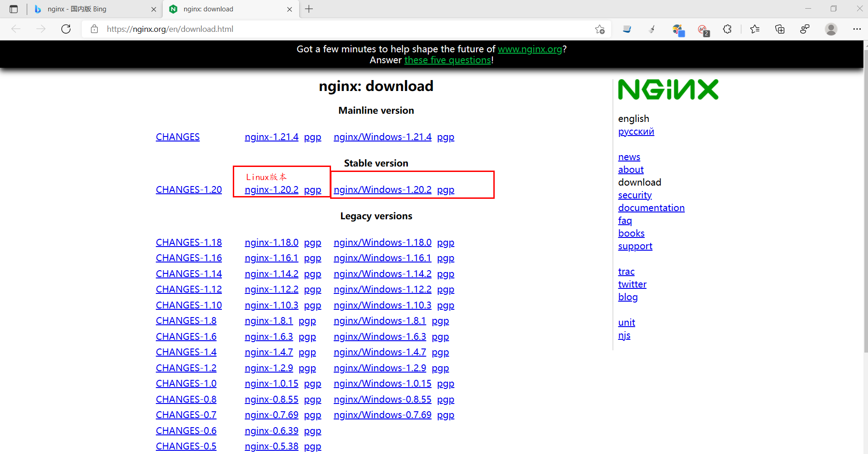Open a new browser tab

click(x=309, y=9)
